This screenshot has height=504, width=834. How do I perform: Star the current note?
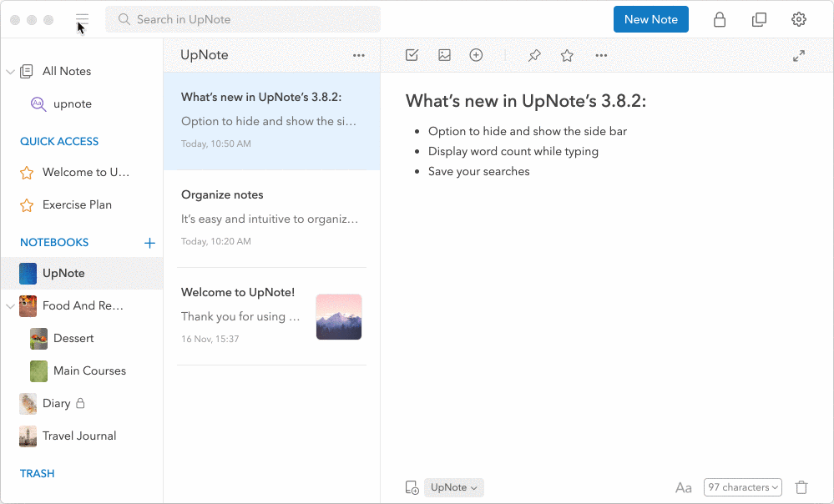pyautogui.click(x=566, y=55)
